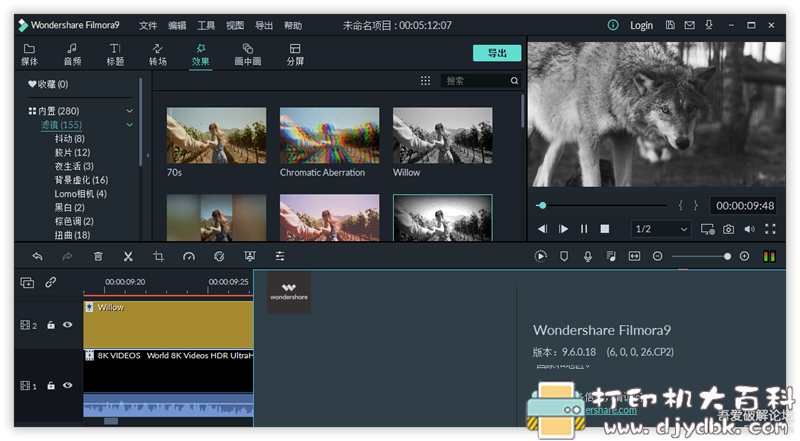Select the 夜生活 (3) category
Viewport: 800px width, 441px height.
(x=74, y=166)
